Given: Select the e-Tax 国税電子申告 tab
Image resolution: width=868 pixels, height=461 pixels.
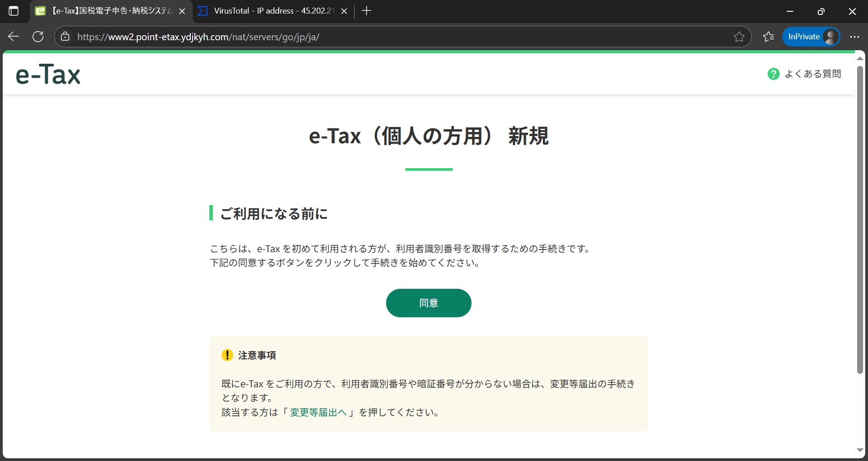Looking at the screenshot, I should pos(111,11).
